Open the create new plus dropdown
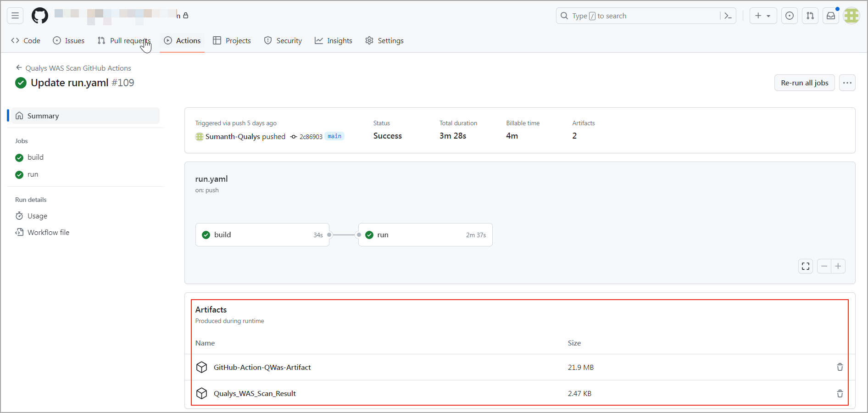 coord(763,16)
